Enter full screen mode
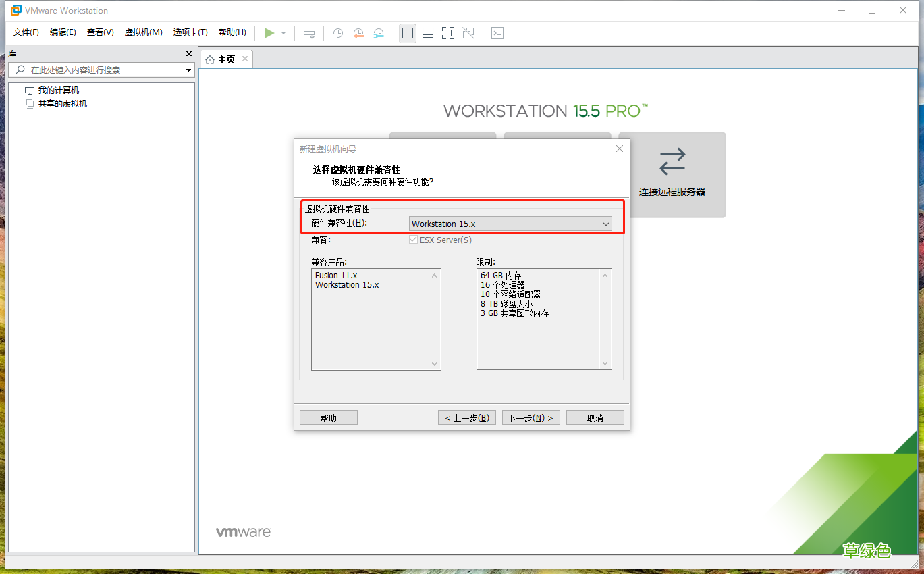The height and width of the screenshot is (574, 924). pyautogui.click(x=447, y=32)
